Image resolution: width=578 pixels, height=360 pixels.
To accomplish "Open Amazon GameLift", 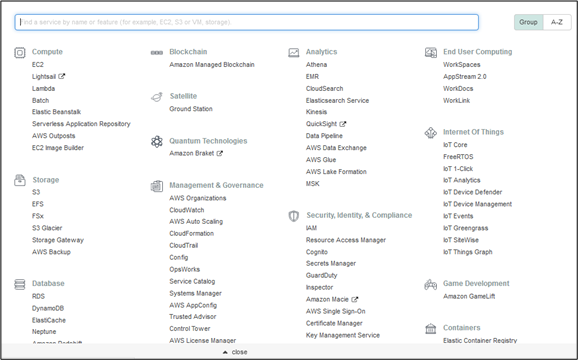I will click(469, 296).
